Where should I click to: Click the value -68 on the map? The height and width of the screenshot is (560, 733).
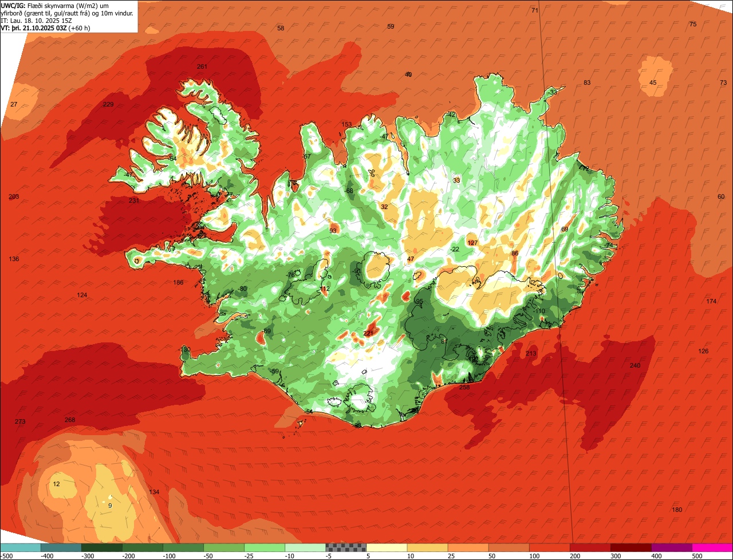pos(349,191)
